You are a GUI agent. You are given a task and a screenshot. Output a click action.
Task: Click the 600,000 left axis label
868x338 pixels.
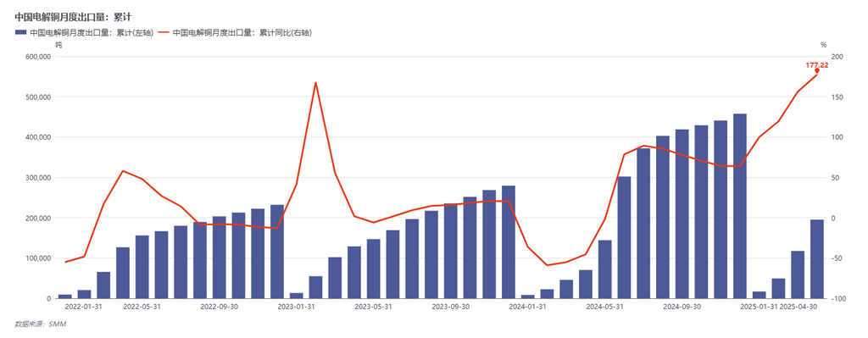click(38, 57)
